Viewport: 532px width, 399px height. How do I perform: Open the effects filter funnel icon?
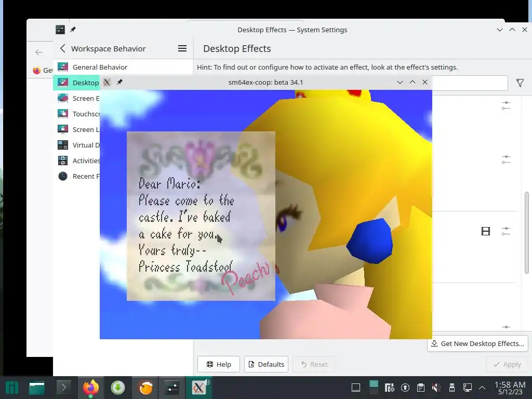[x=520, y=83]
